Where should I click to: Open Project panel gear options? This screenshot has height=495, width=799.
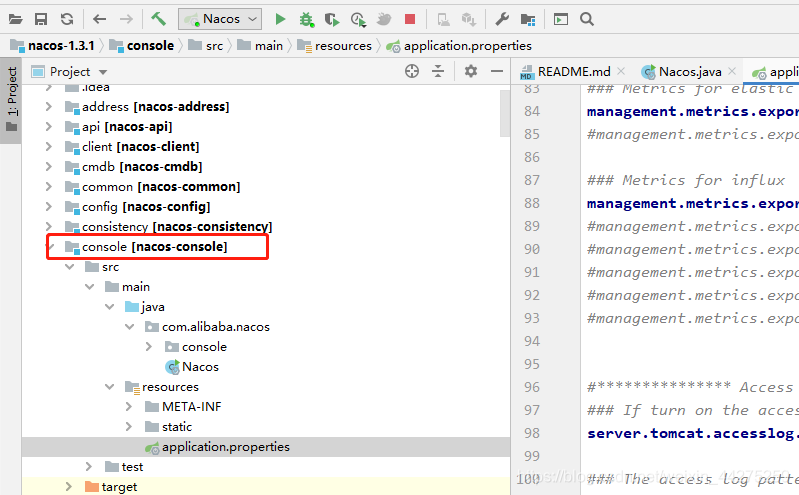471,71
